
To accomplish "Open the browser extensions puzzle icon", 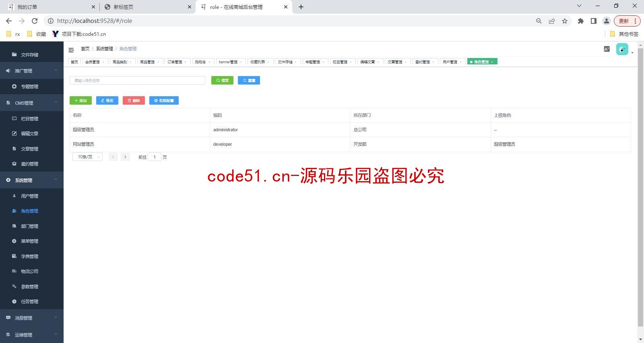I will [x=580, y=21].
